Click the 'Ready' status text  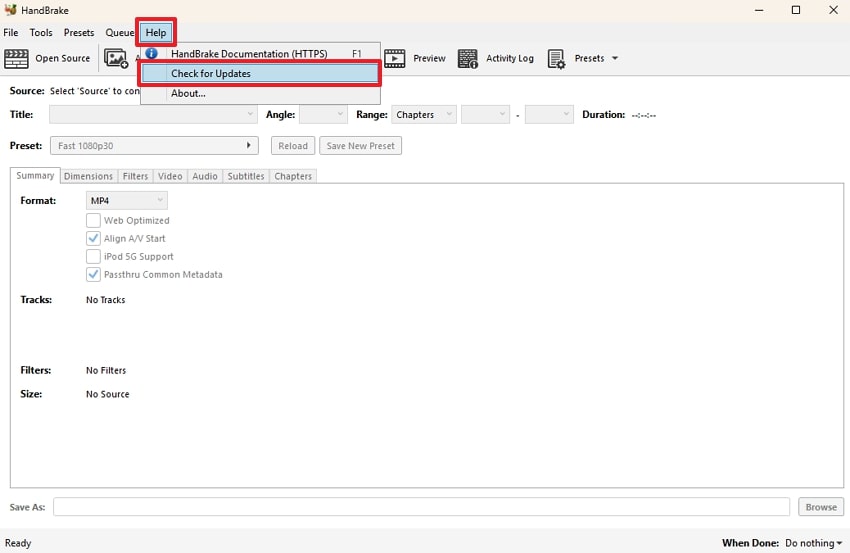[18, 543]
